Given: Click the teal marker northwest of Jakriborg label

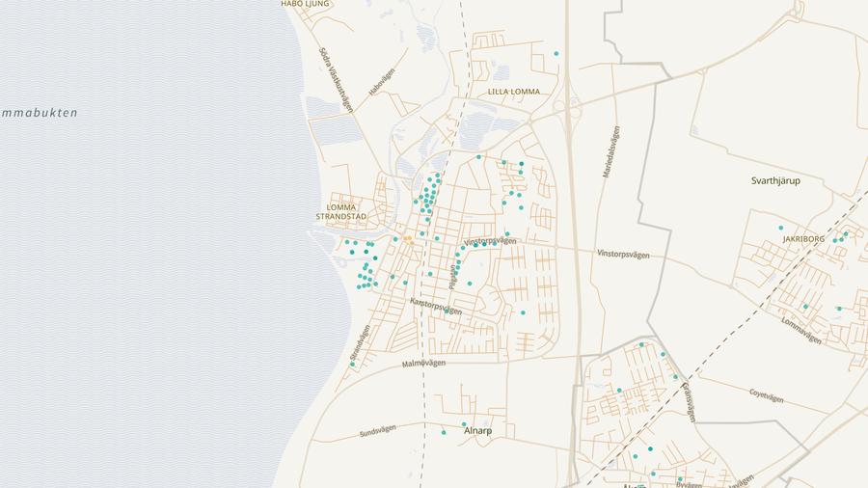Looking at the screenshot, I should pos(781,228).
